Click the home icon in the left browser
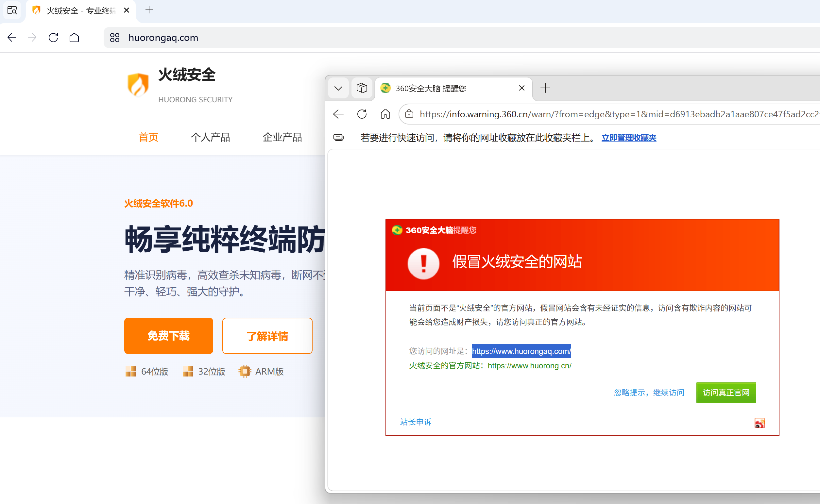The image size is (820, 504). (x=74, y=37)
